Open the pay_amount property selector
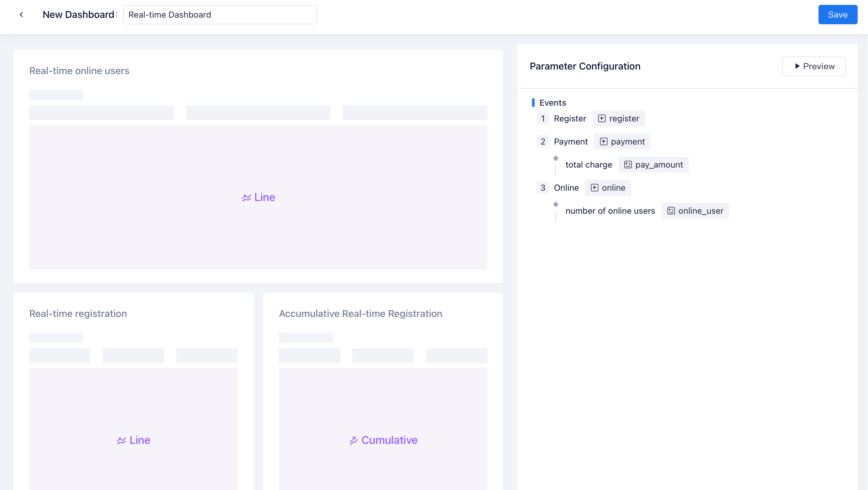 [653, 165]
